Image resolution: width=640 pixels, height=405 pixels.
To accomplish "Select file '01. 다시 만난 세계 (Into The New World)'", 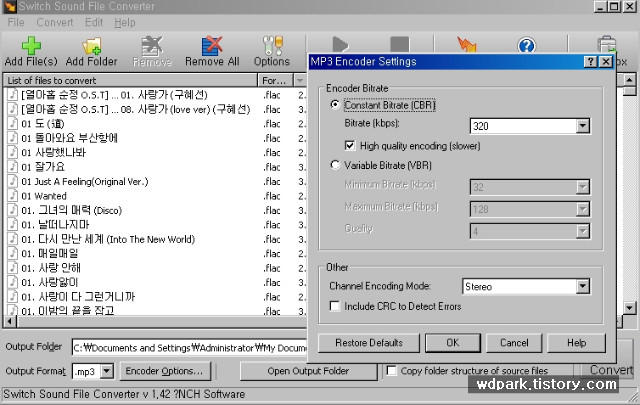I will (108, 239).
